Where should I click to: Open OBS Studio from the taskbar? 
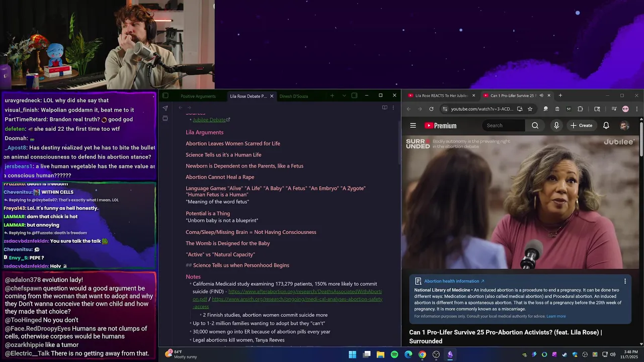[436, 354]
